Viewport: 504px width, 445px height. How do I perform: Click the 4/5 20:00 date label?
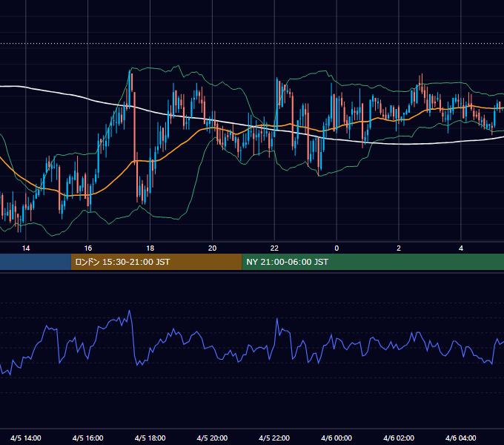click(x=212, y=438)
